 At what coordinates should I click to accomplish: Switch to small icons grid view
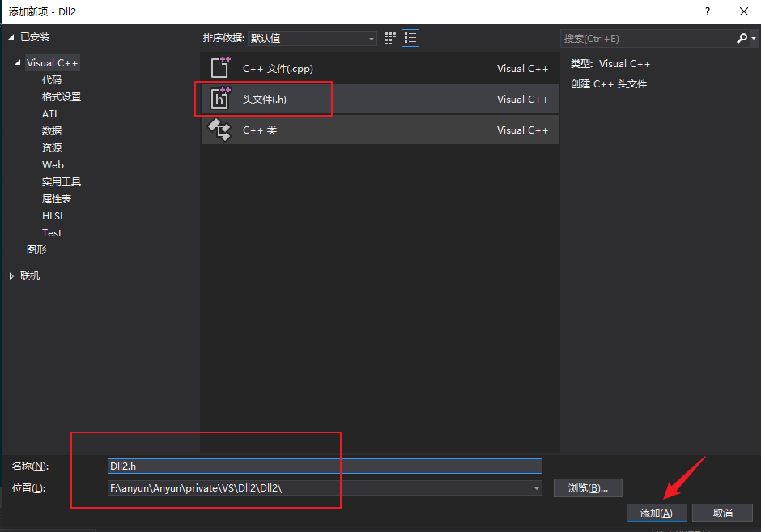click(390, 38)
